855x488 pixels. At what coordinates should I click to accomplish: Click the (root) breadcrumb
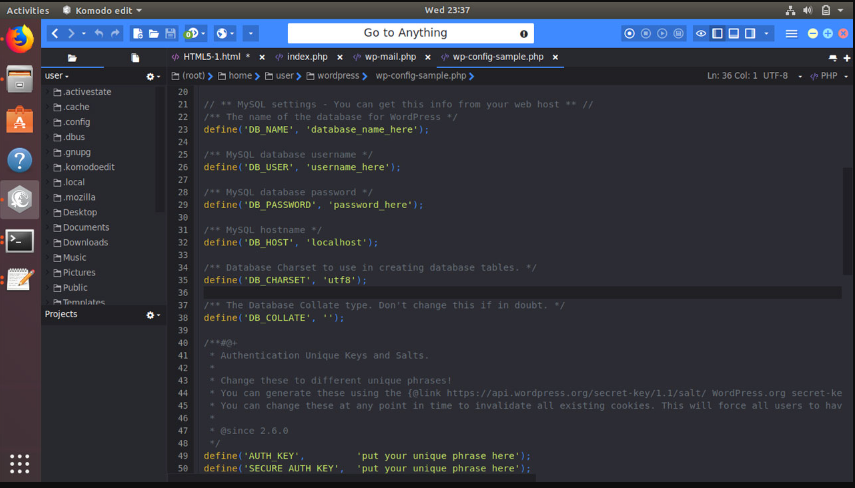(x=189, y=76)
